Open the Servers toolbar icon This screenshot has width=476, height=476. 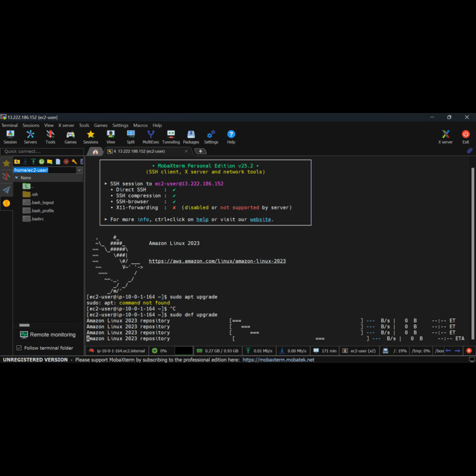(x=30, y=137)
